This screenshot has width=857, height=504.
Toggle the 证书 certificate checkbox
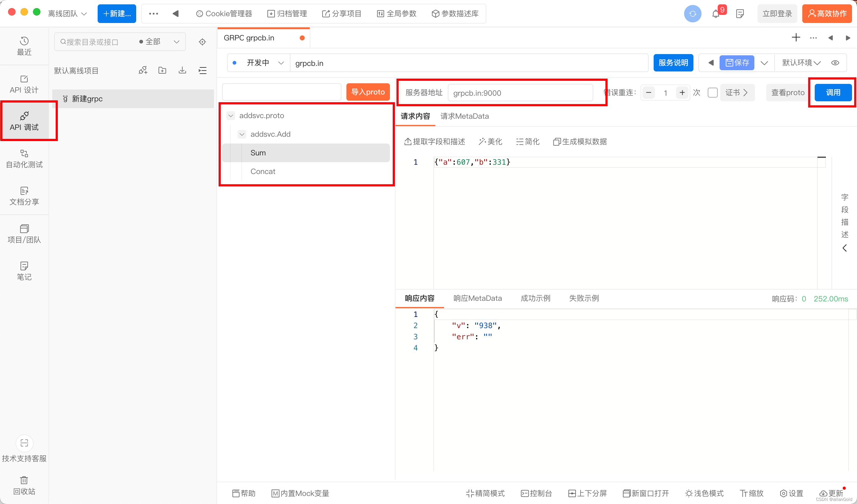tap(712, 92)
